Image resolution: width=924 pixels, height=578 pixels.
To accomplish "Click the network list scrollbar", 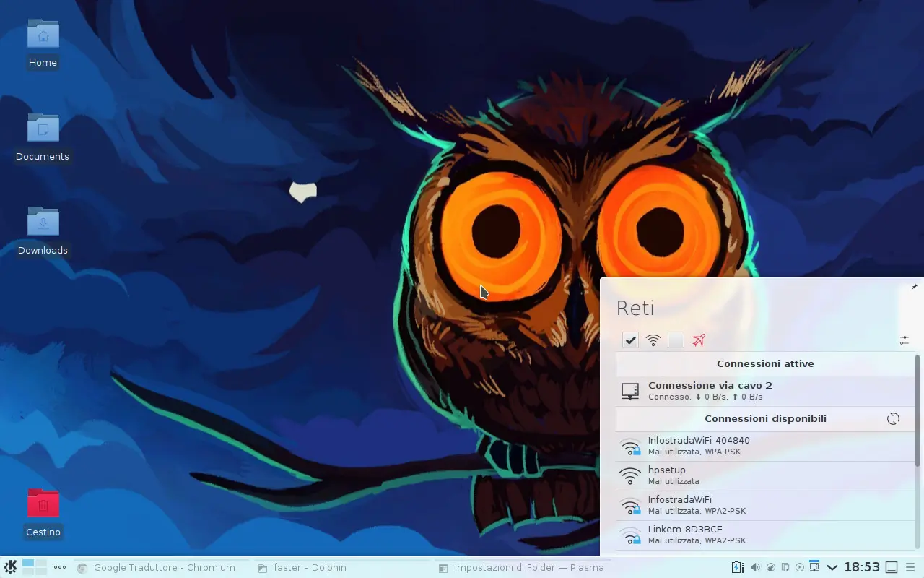I will coord(918,410).
